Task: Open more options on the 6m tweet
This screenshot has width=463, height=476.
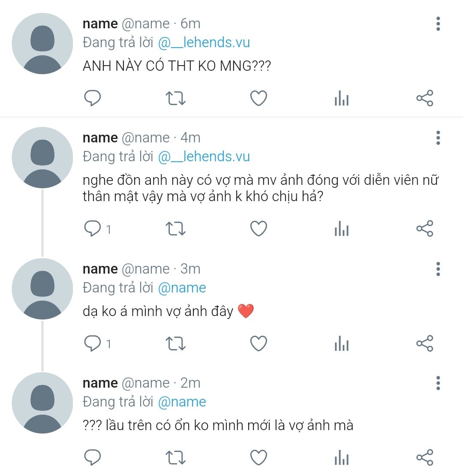Action: tap(438, 24)
